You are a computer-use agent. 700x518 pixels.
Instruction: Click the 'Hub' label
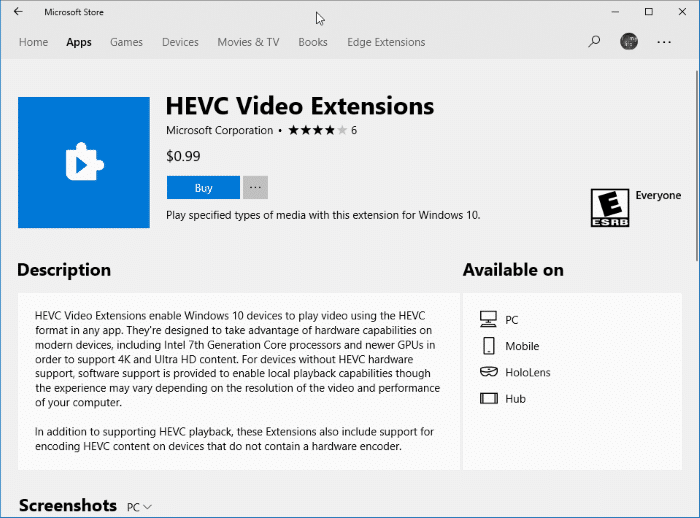click(515, 399)
